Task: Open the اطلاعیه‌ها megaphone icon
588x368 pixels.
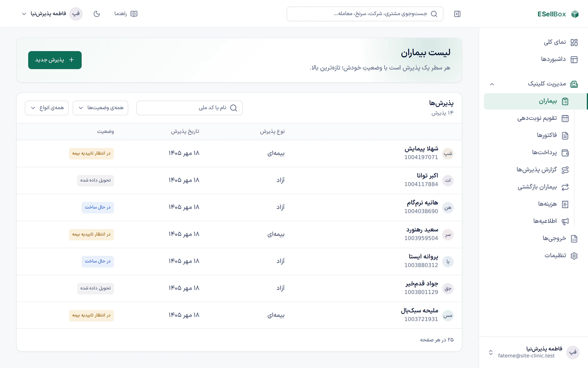Action: (565, 222)
